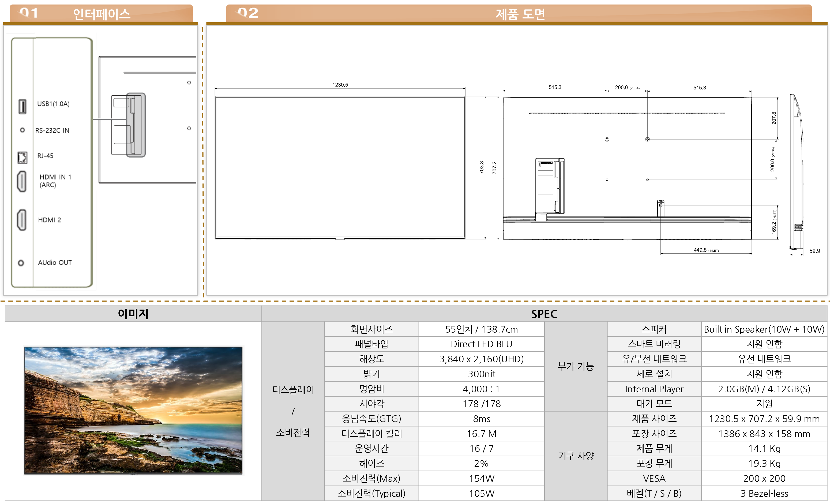Image resolution: width=830 pixels, height=504 pixels.
Task: Click the highlighted port panel in rear diagram
Action: click(x=136, y=125)
